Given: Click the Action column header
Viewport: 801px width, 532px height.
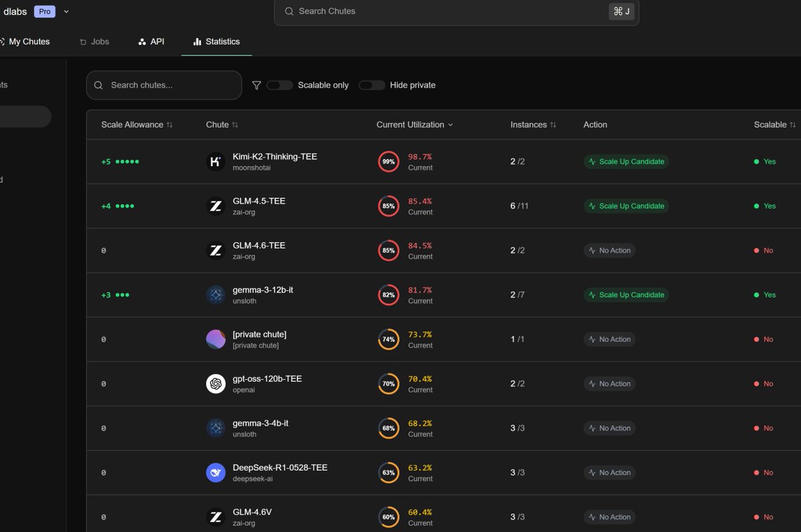Looking at the screenshot, I should tap(595, 125).
